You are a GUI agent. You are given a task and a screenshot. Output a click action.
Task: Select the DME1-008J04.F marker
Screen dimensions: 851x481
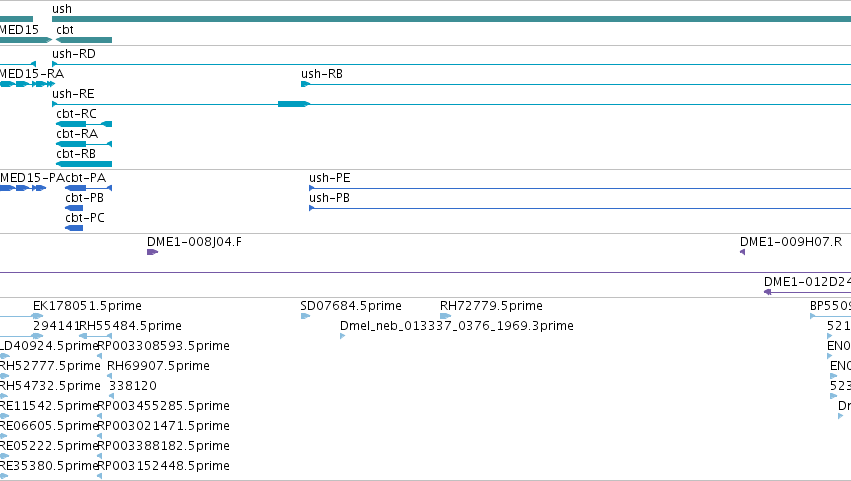[153, 252]
